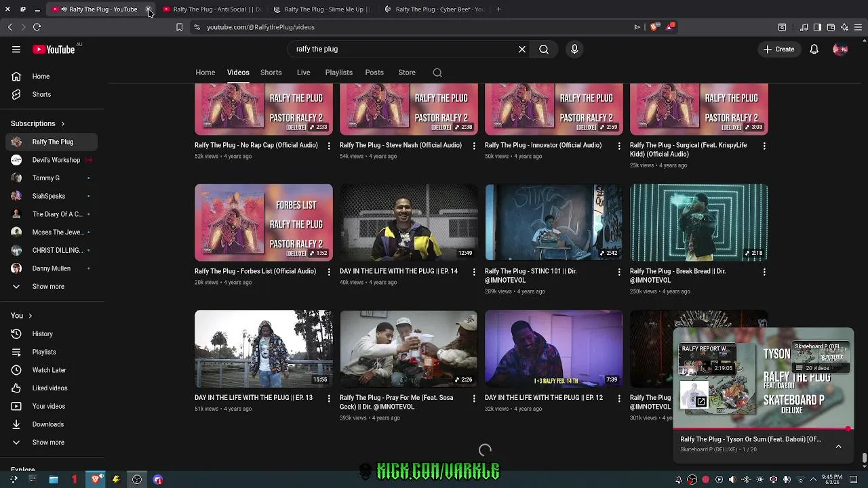Open the browser main menu
868x488 pixels.
858,27
